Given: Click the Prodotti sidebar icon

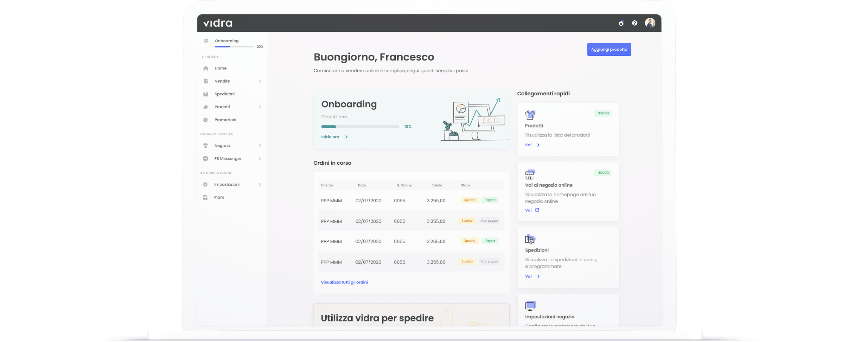Looking at the screenshot, I should tap(206, 107).
